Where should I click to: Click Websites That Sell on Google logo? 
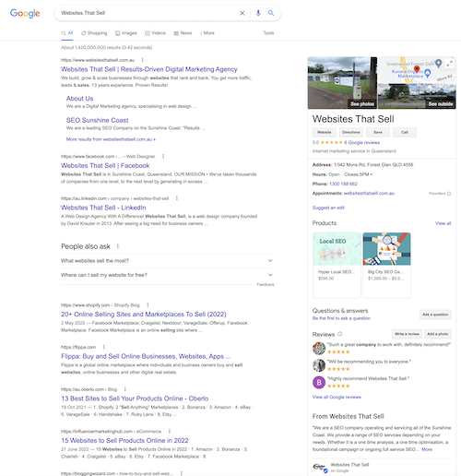(320, 468)
